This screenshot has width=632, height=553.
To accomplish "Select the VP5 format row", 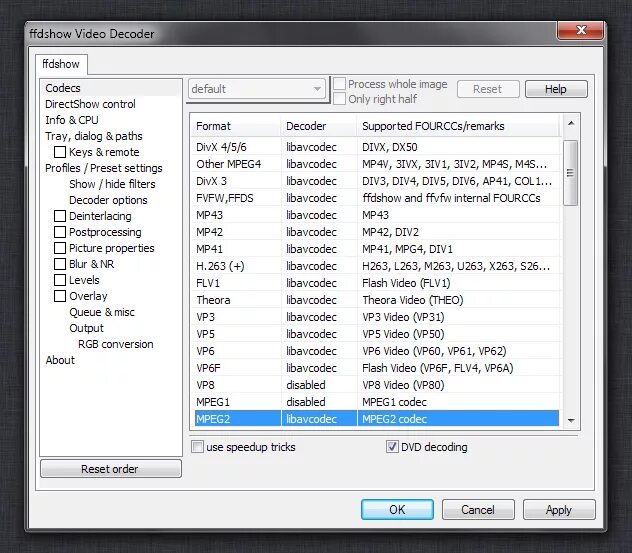I will (376, 334).
